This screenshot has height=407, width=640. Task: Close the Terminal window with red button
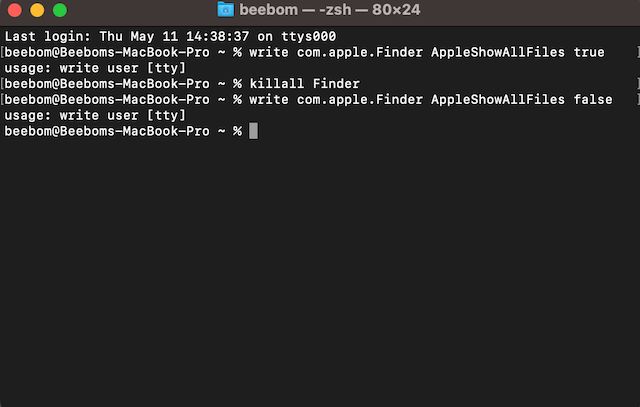(15, 11)
